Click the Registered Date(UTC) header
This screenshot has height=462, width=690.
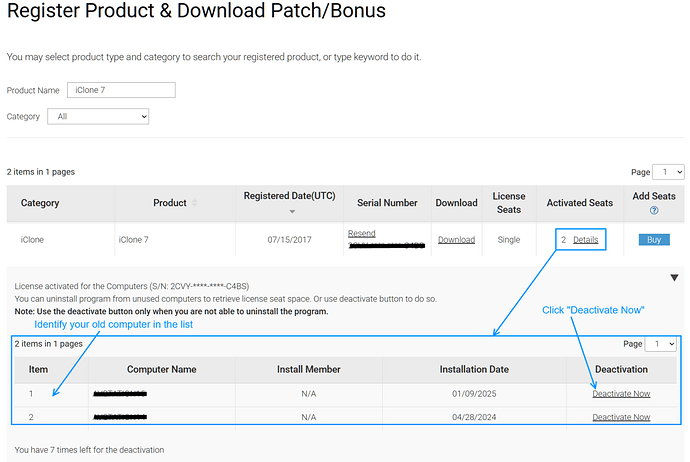(x=290, y=196)
